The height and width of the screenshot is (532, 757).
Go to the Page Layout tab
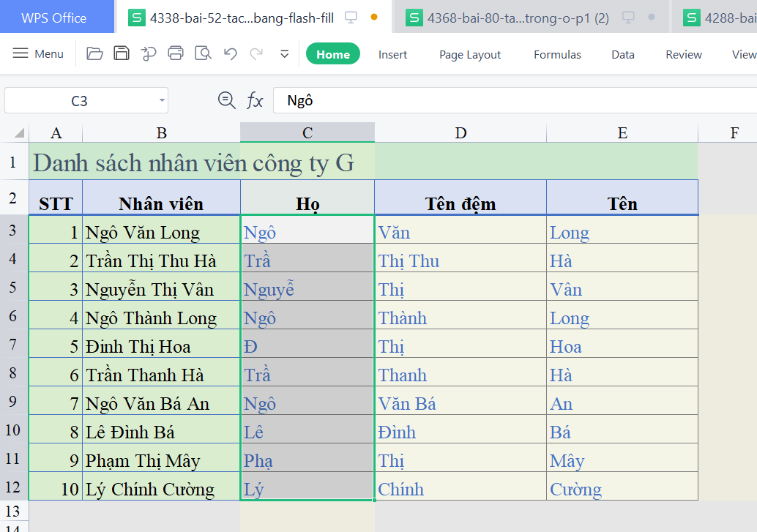click(x=470, y=54)
